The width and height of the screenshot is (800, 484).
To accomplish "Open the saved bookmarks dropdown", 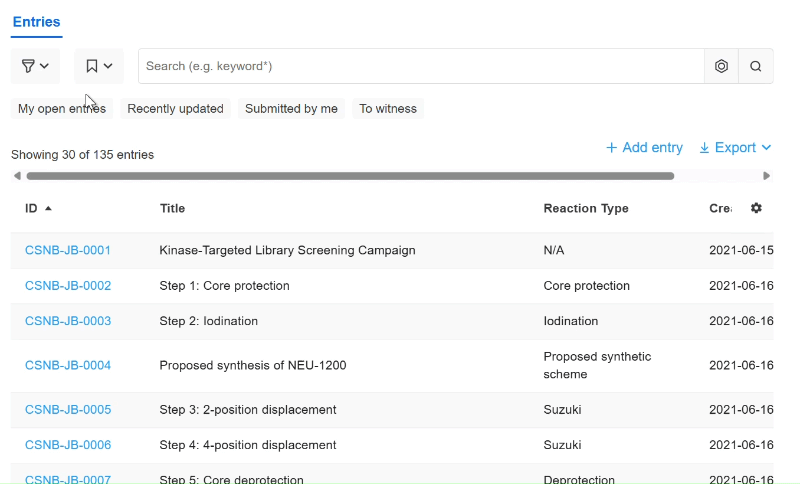I will coord(99,66).
